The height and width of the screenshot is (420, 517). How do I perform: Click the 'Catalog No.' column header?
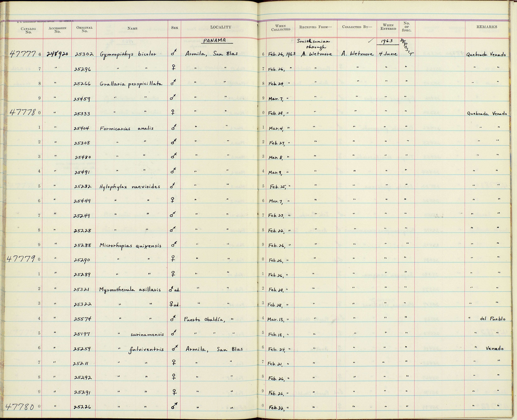[x=28, y=30]
